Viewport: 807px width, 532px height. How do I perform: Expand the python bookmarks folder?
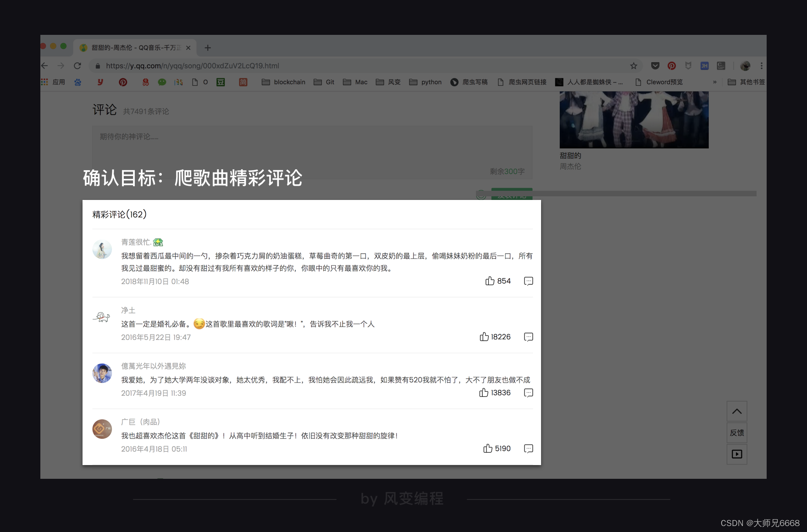pos(425,82)
